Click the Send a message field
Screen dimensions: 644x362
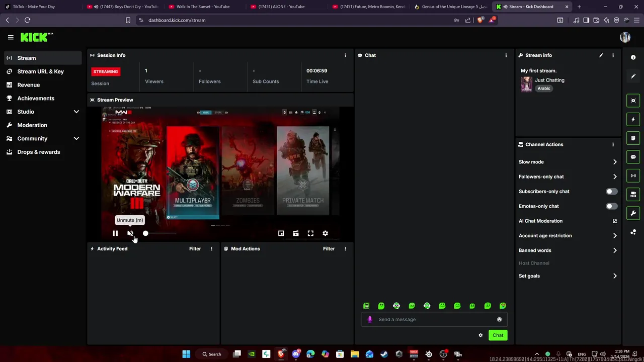click(x=434, y=319)
